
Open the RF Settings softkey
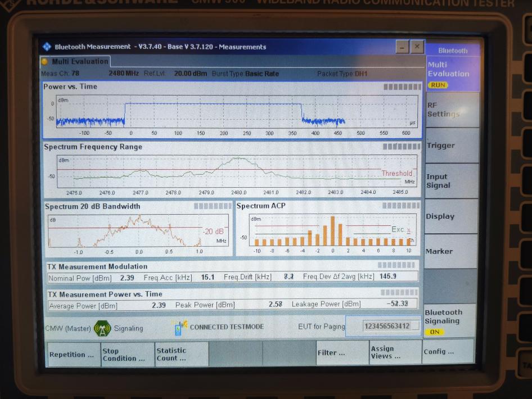pos(452,110)
